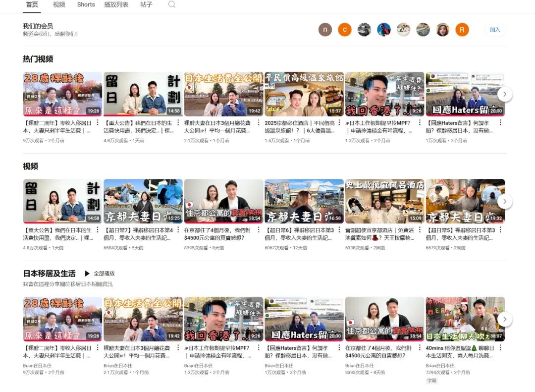The image size is (535, 392).
Task: Switch to the 首页 tab
Action: (x=32, y=5)
